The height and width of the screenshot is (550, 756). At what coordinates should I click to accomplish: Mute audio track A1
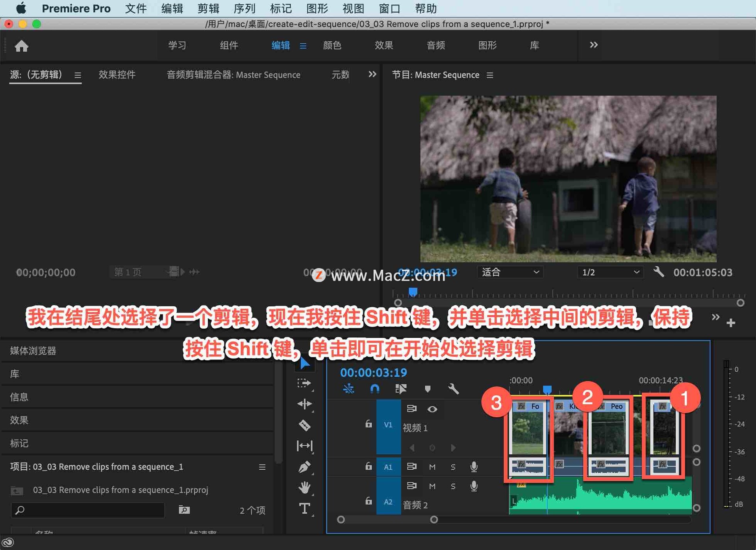[432, 467]
